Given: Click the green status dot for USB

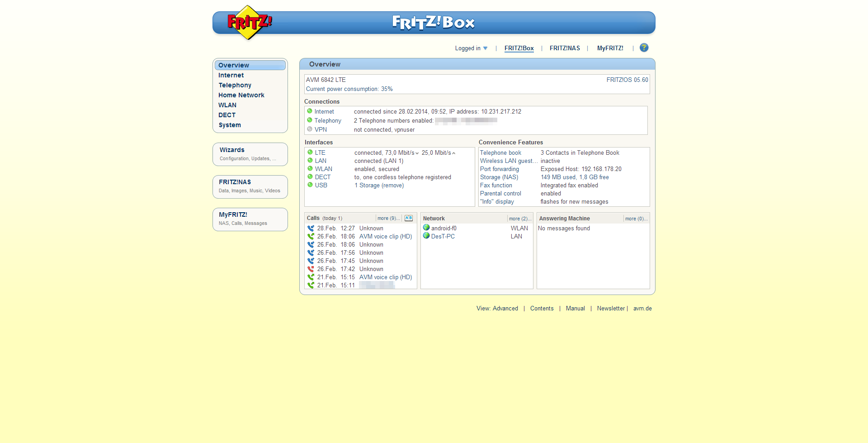Looking at the screenshot, I should (310, 185).
